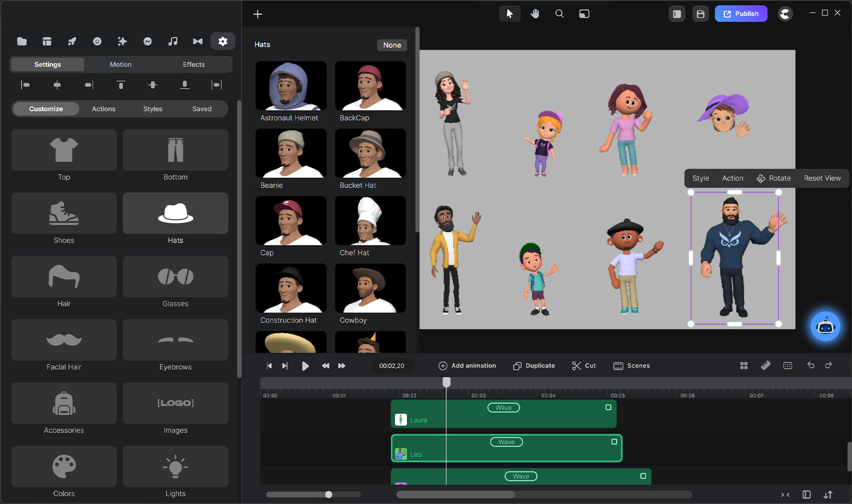Click the timeline zoom slider handle

point(329,494)
